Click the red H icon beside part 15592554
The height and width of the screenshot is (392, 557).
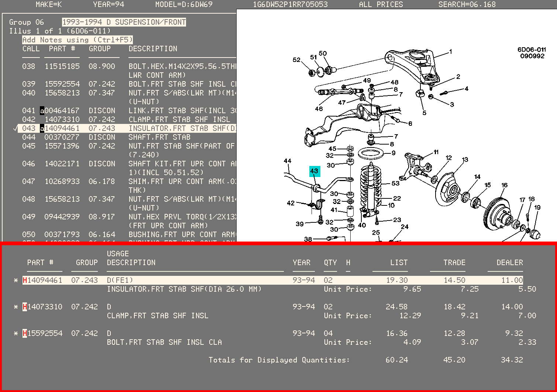coord(25,333)
